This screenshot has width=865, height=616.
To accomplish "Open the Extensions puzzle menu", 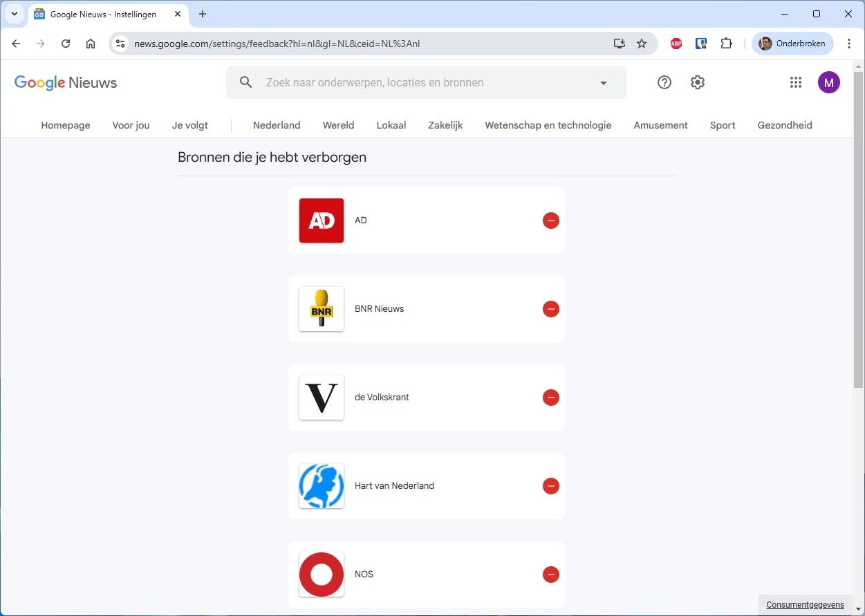I will click(726, 44).
